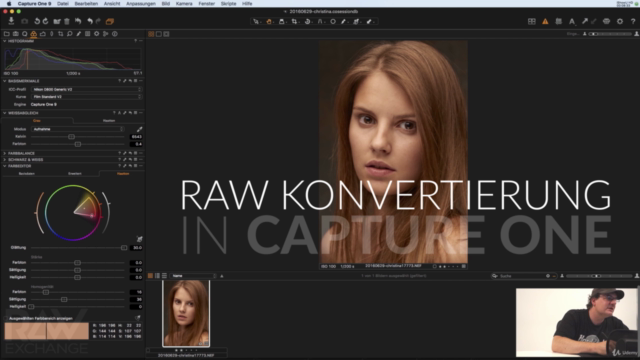The image size is (640, 360).
Task: Click the exposure Warning triangle icon
Action: coord(545,21)
